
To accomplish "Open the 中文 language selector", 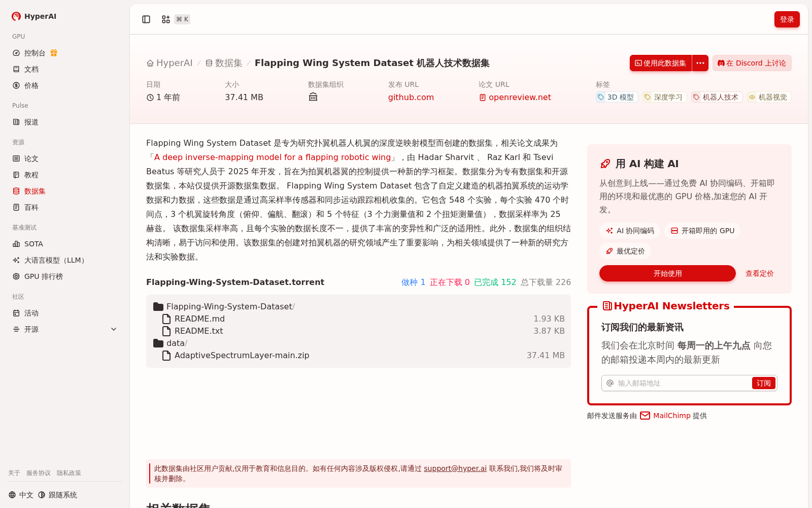I will (x=21, y=495).
